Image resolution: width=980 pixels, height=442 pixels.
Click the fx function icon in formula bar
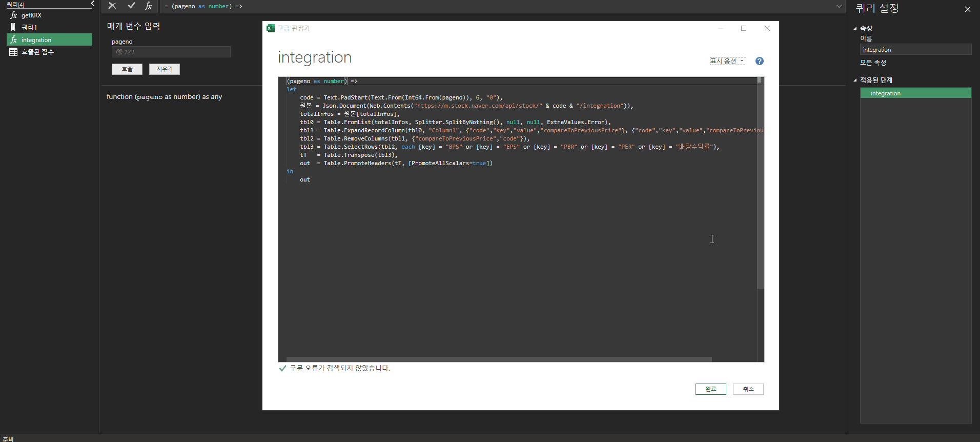tap(148, 6)
